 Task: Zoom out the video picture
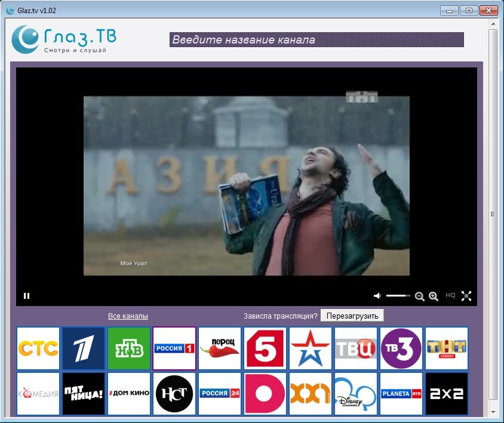[x=419, y=296]
